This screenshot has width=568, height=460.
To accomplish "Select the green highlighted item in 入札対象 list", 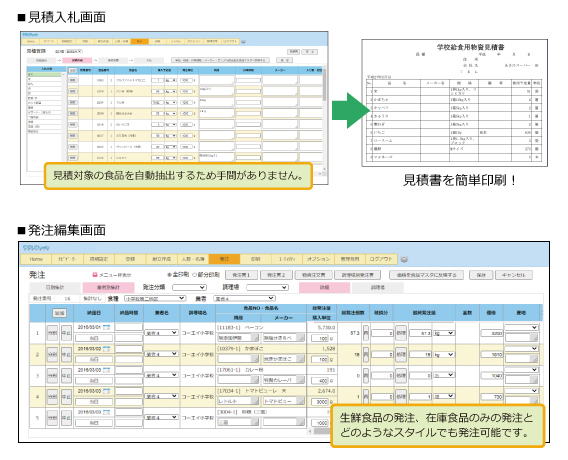I will coord(44,74).
